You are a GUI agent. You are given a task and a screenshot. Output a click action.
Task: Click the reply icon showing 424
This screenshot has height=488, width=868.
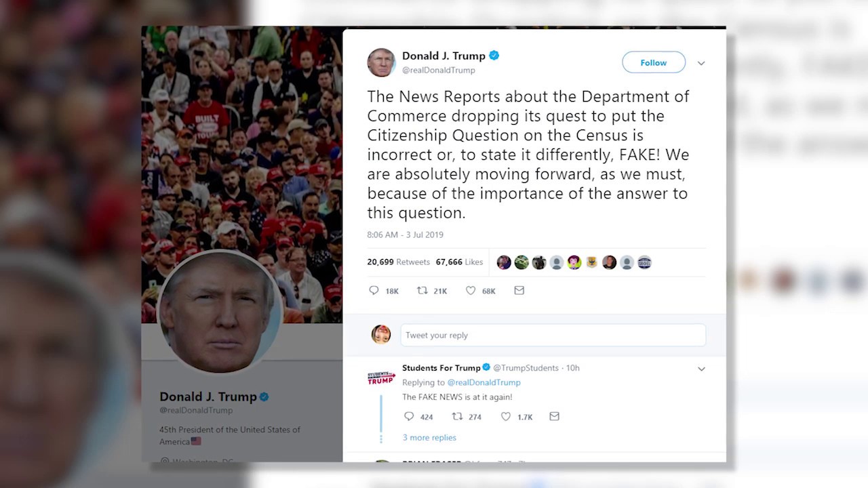[x=409, y=416]
